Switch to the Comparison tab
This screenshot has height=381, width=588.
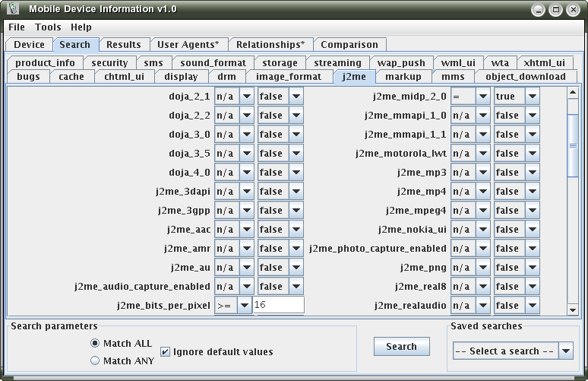tap(349, 45)
